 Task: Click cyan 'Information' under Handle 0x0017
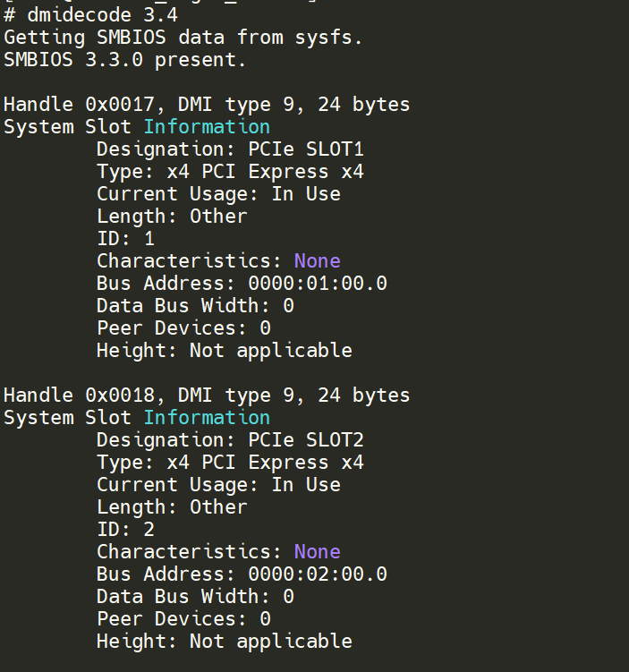[x=207, y=127]
